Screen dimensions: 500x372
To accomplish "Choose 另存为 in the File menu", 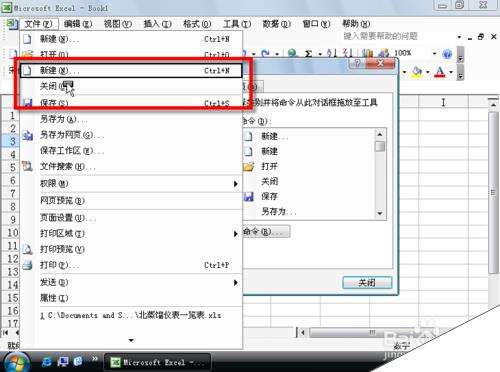I will 131,119.
